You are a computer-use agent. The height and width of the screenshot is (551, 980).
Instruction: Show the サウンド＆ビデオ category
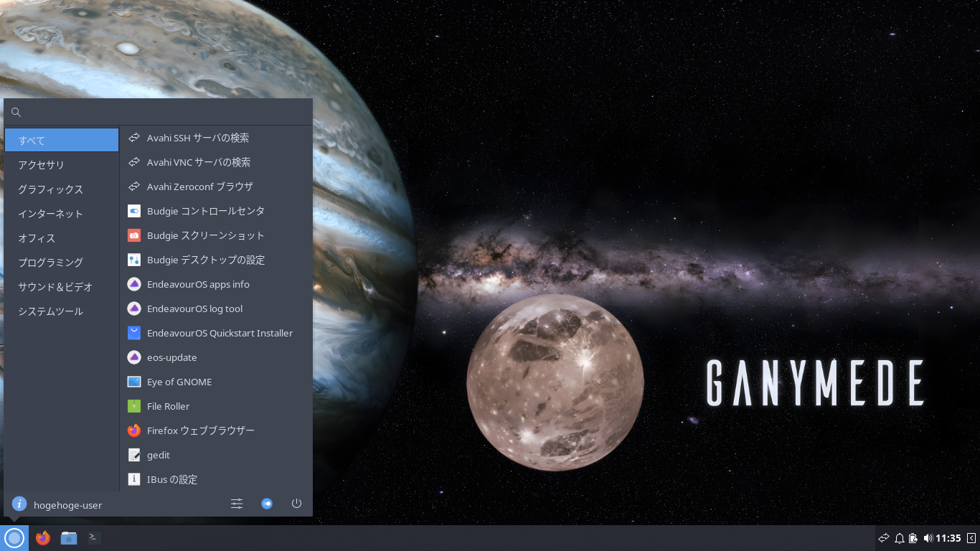(x=62, y=287)
